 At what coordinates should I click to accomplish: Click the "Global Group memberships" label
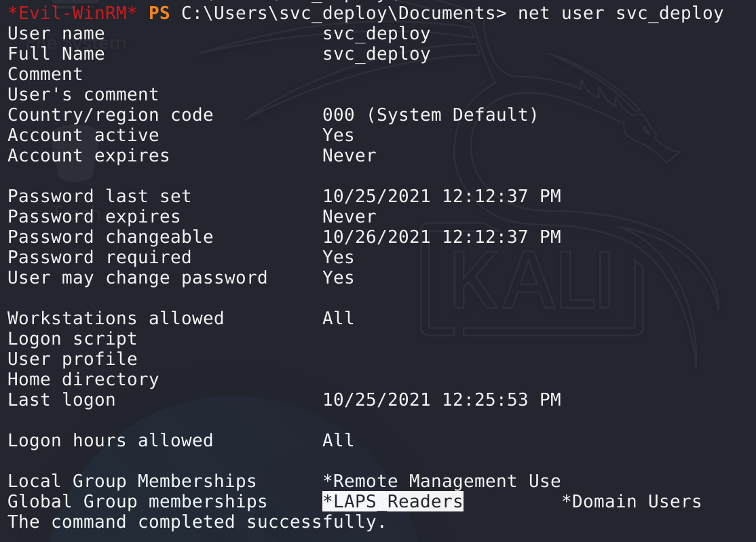tap(138, 502)
